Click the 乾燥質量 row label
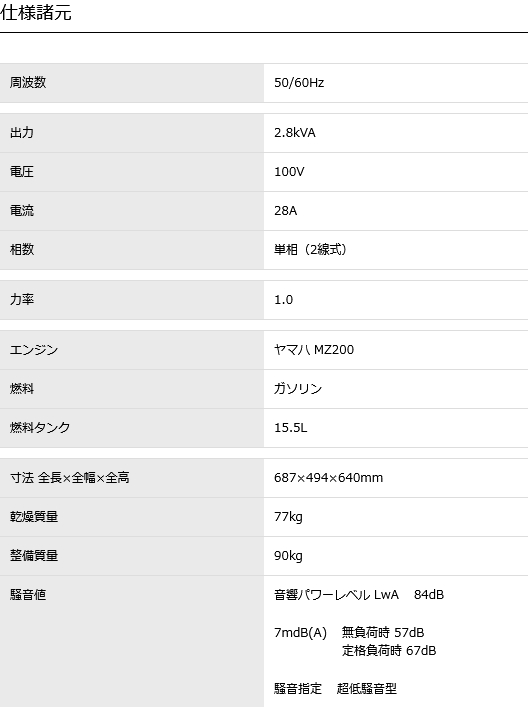Viewport: 528px width, 707px height. pos(34,516)
